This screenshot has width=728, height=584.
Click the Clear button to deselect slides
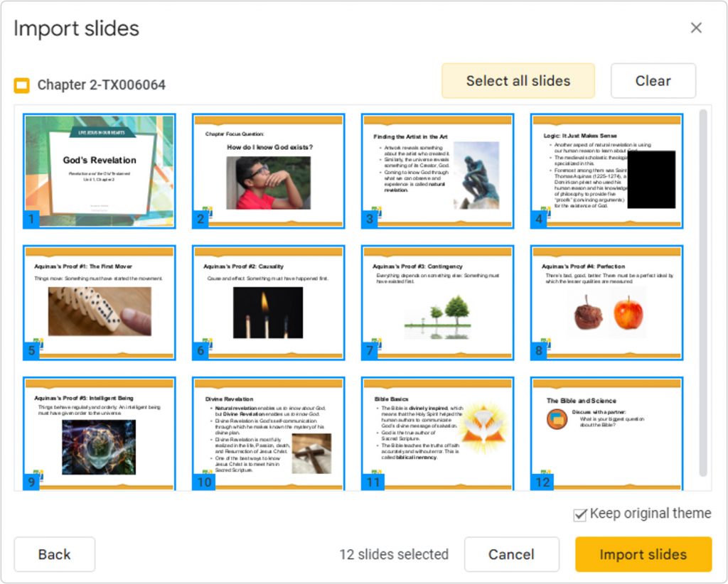tap(653, 80)
